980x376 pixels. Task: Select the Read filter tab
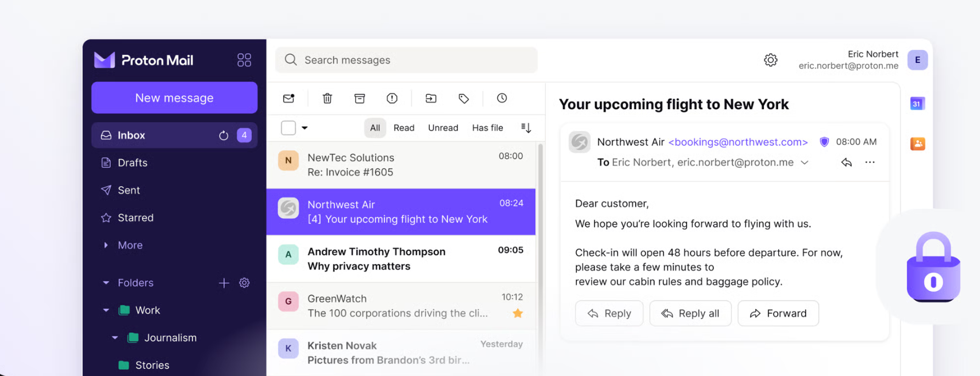pyautogui.click(x=404, y=128)
